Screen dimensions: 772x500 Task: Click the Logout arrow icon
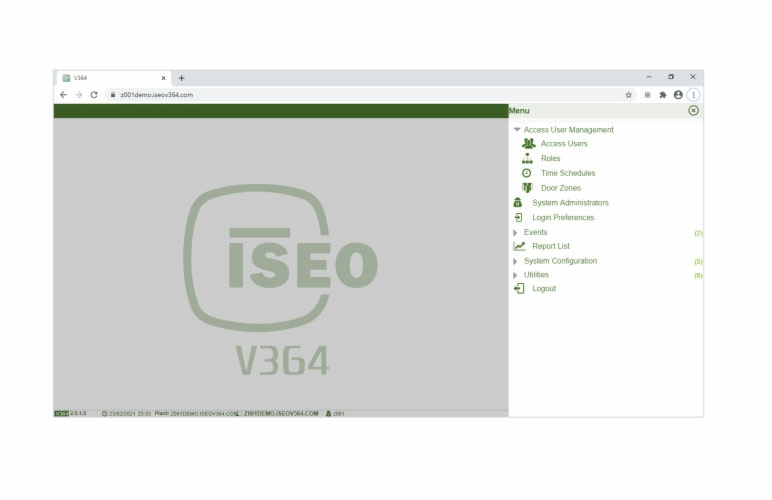[519, 288]
